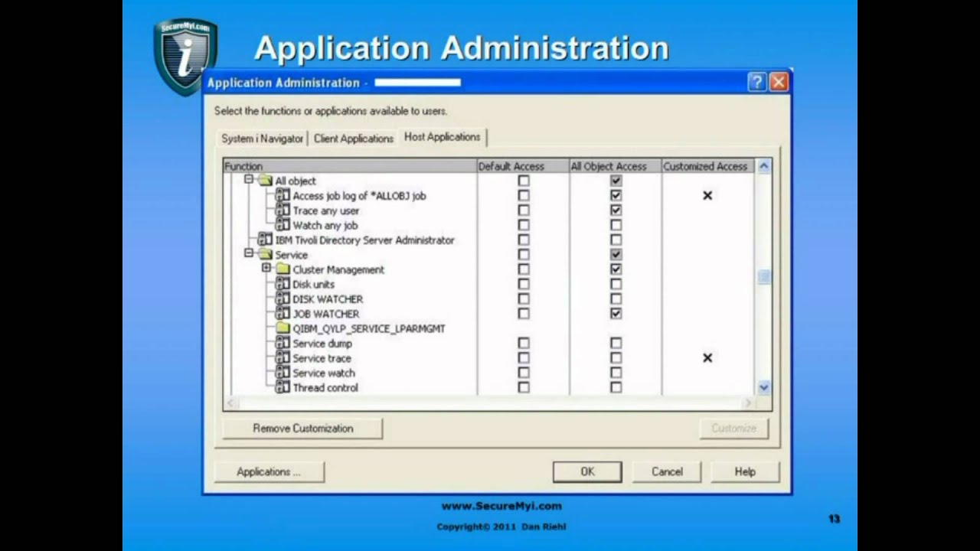Viewport: 980px width, 551px height.
Task: Click the Remove Customization button
Action: pos(302,429)
